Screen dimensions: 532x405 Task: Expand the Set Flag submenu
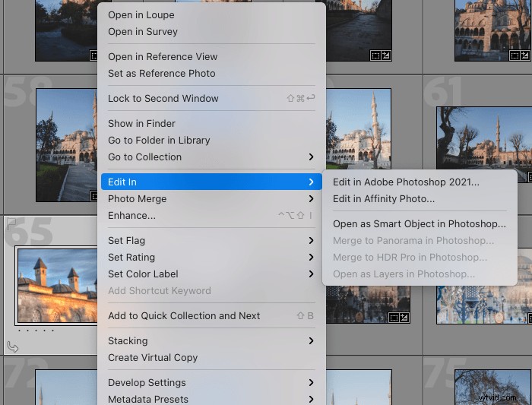(211, 240)
